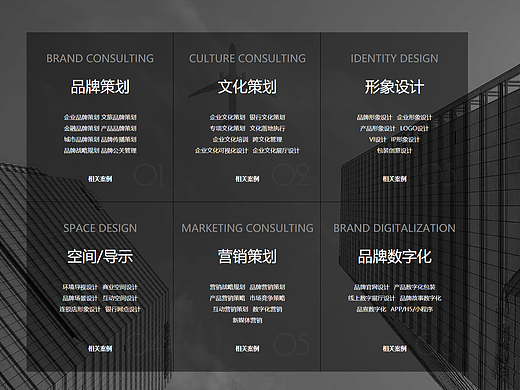
Task: Click 银行文化策划 service text
Action: [267, 117]
